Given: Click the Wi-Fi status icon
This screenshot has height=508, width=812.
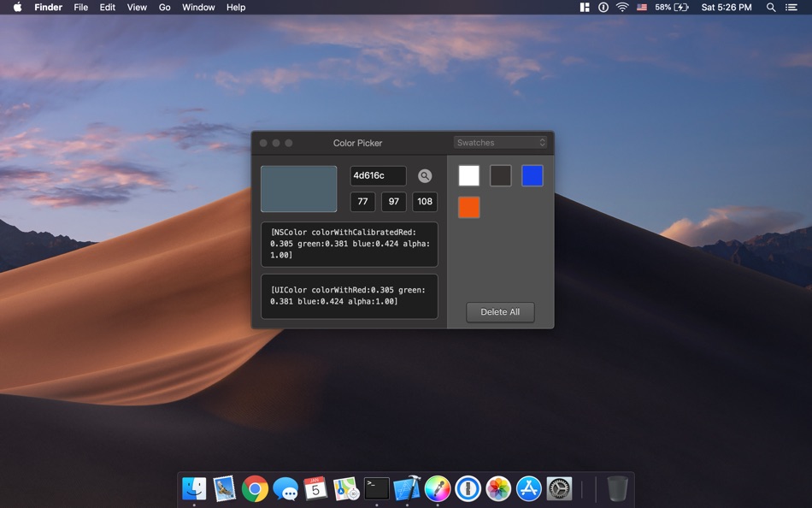Looking at the screenshot, I should [x=622, y=8].
